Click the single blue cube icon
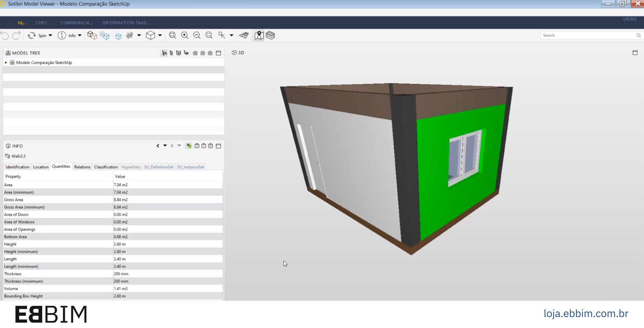 click(x=118, y=36)
